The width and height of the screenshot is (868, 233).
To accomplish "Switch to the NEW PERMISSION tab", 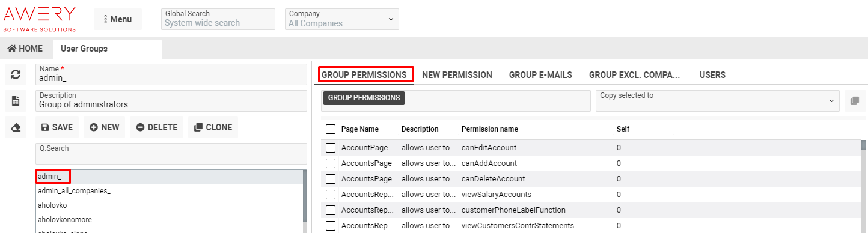I will coord(457,75).
